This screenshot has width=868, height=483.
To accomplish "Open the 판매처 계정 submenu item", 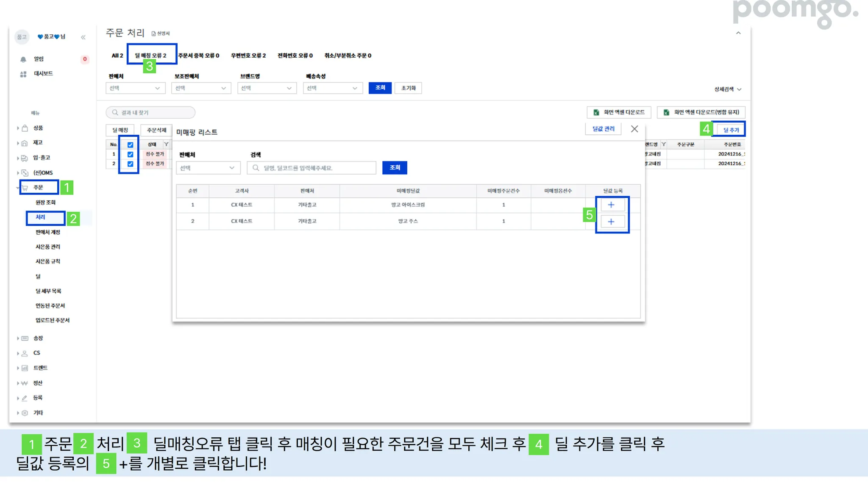I will click(48, 232).
